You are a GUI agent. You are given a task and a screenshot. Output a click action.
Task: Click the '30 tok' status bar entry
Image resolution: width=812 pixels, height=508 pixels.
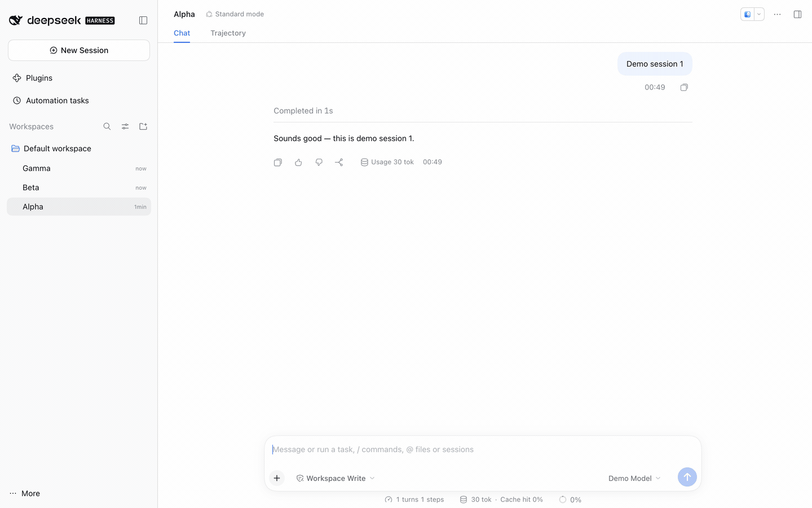point(475,500)
